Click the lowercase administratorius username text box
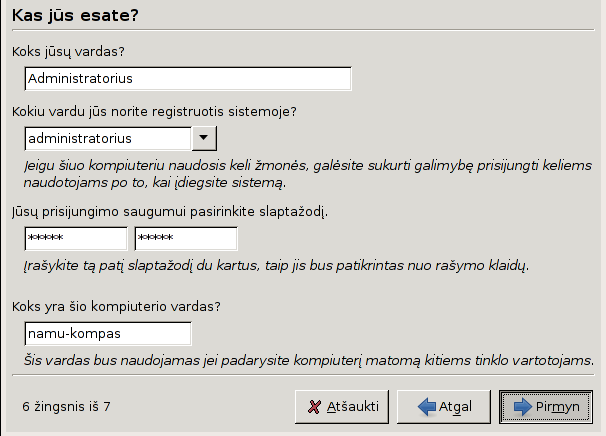This screenshot has height=436, width=606. 107,138
